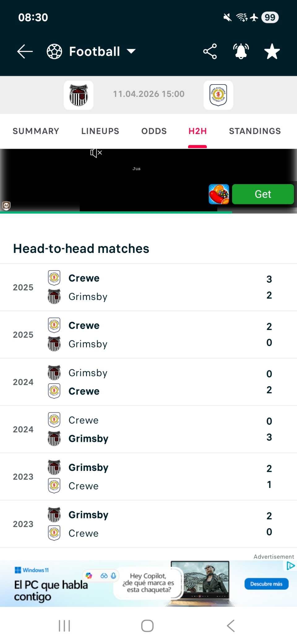Tap the Candy Crush app icon
Image resolution: width=297 pixels, height=644 pixels.
219,194
